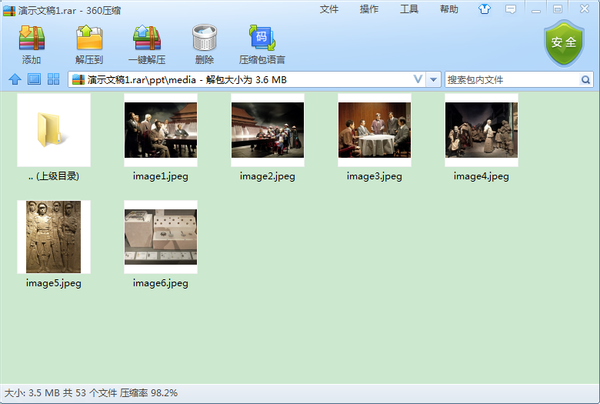Click the .. (上级目录) label text
The image size is (600, 404).
coord(54,176)
